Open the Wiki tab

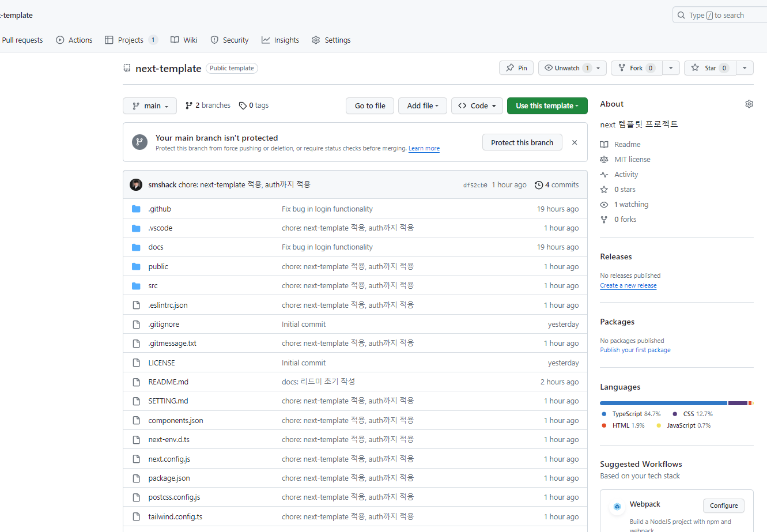click(184, 40)
